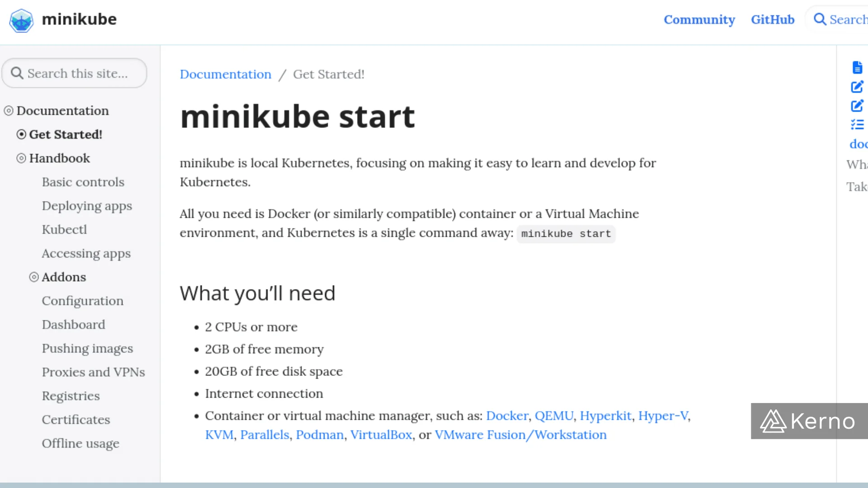Expand the Handbook section
The image size is (868, 488).
click(21, 158)
